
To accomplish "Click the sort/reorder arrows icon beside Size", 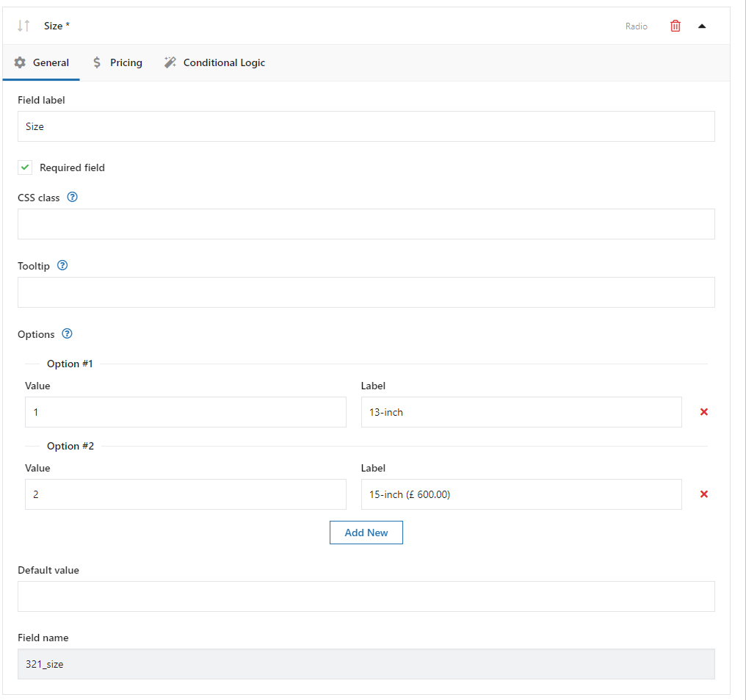I will pyautogui.click(x=23, y=26).
